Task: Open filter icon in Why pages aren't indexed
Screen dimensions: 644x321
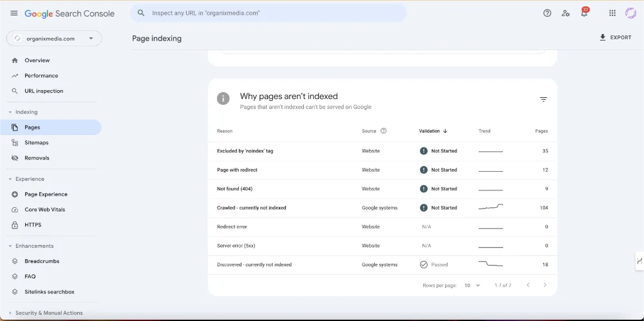Action: tap(544, 99)
